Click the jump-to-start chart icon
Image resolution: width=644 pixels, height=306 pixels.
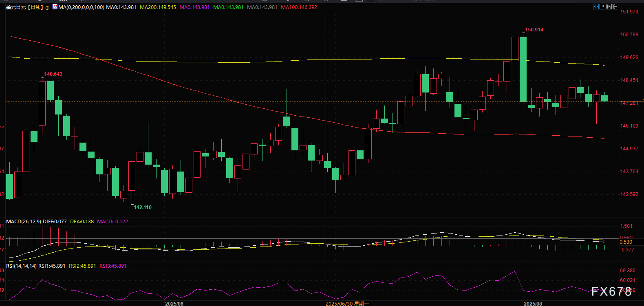click(602, 7)
